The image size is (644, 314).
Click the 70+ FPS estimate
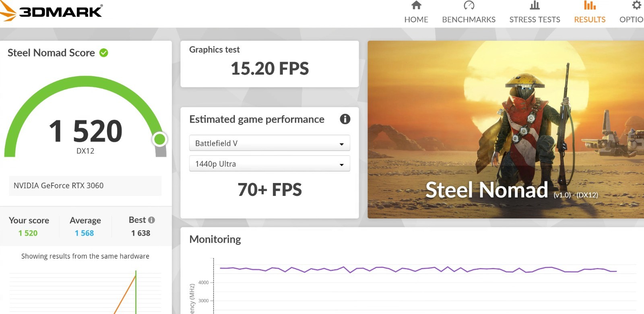point(270,189)
